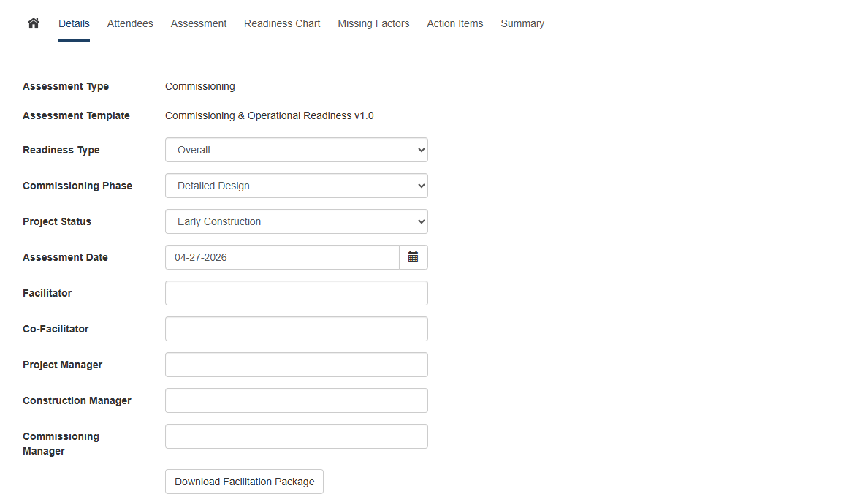Switch to the Assessment tab

point(199,23)
